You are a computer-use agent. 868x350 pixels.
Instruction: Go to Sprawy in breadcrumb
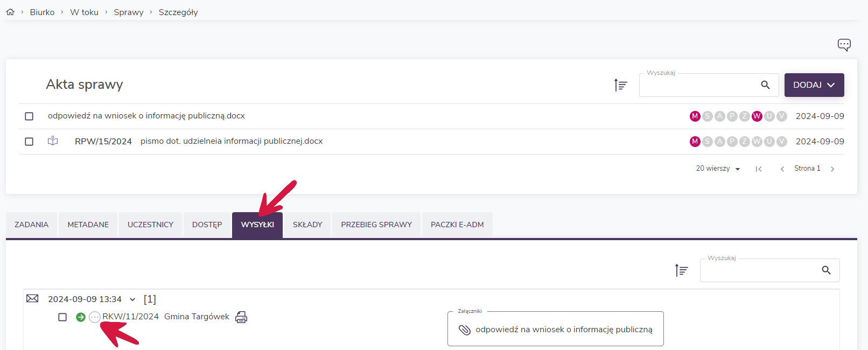129,12
